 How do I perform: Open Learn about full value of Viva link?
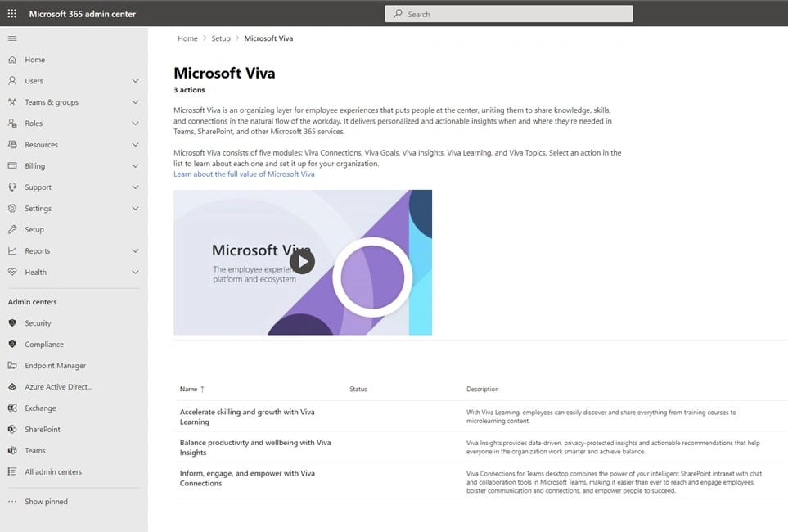[244, 174]
